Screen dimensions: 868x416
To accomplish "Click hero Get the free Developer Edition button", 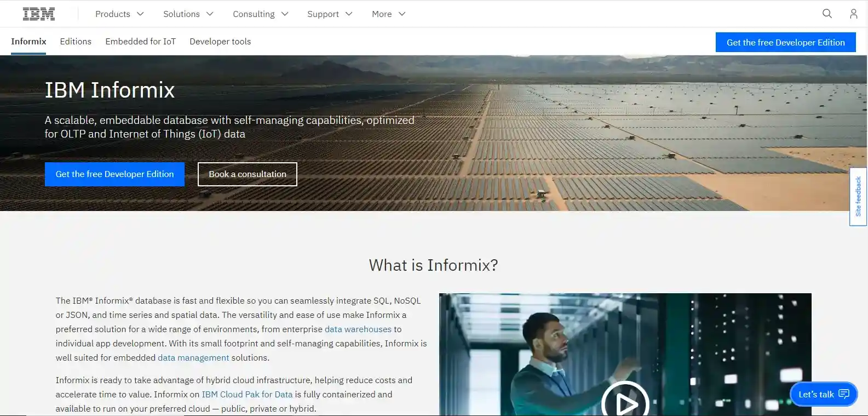I will [x=114, y=174].
